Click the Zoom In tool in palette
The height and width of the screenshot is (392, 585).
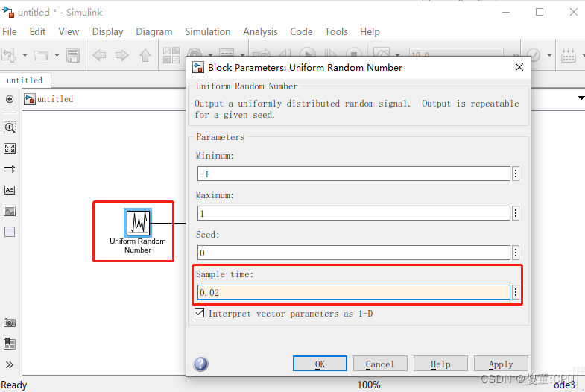point(10,127)
